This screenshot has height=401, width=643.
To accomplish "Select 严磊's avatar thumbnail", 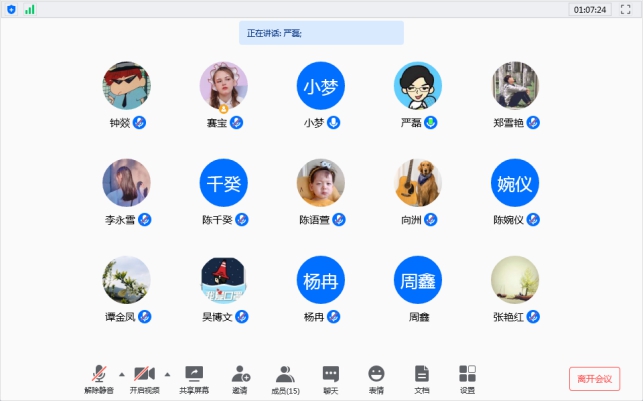I will pyautogui.click(x=418, y=86).
